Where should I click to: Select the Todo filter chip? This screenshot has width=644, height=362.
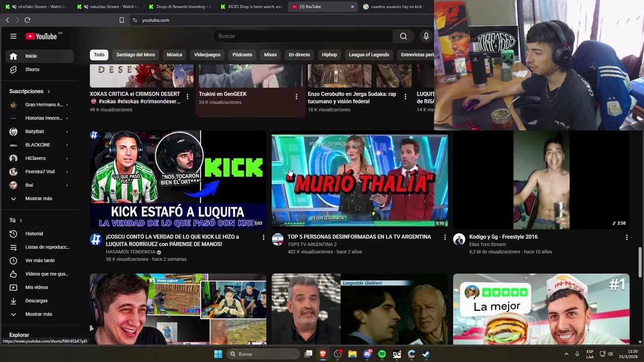click(x=99, y=55)
